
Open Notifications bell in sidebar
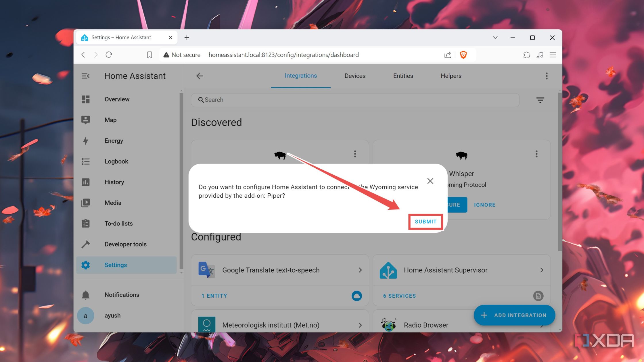tap(85, 294)
